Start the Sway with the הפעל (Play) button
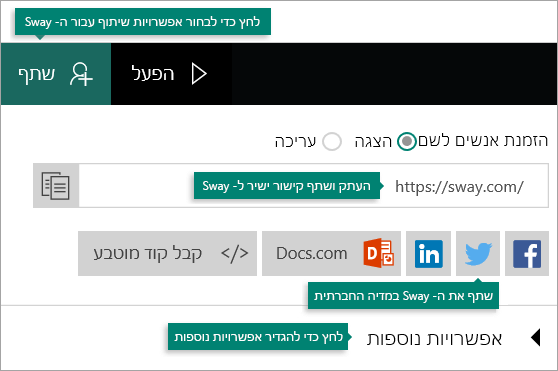 tap(171, 74)
